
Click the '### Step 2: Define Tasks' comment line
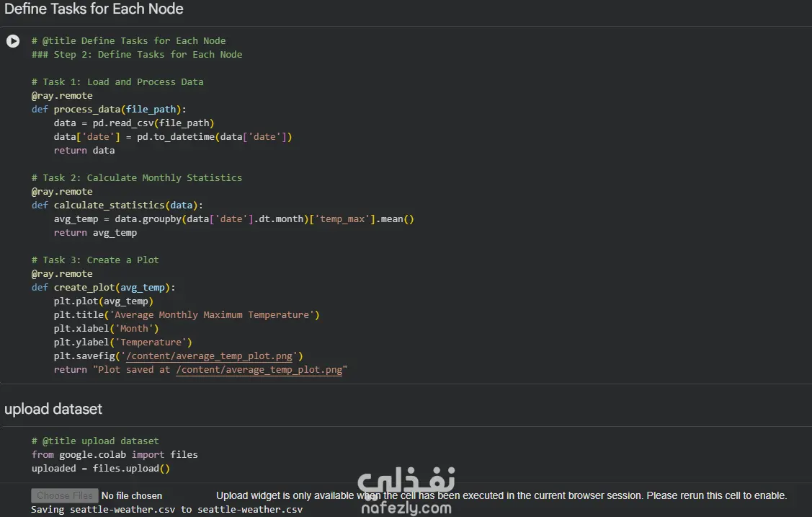click(x=137, y=54)
